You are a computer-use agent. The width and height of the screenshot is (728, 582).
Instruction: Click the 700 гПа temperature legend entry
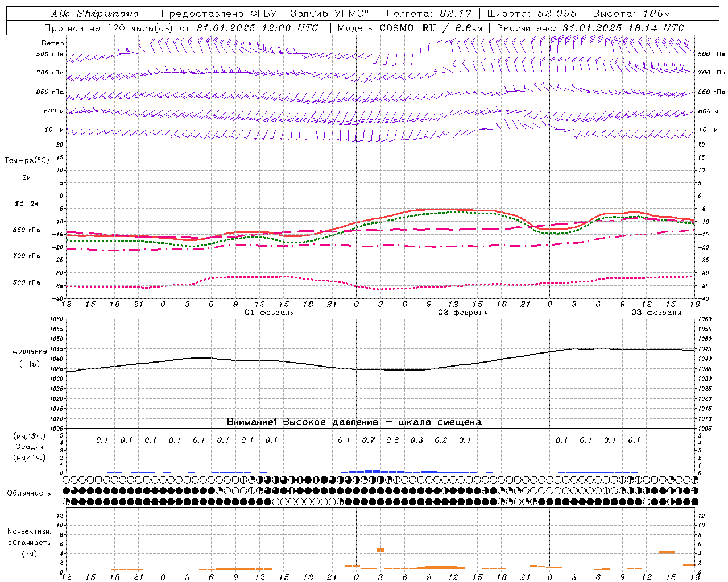(26, 256)
